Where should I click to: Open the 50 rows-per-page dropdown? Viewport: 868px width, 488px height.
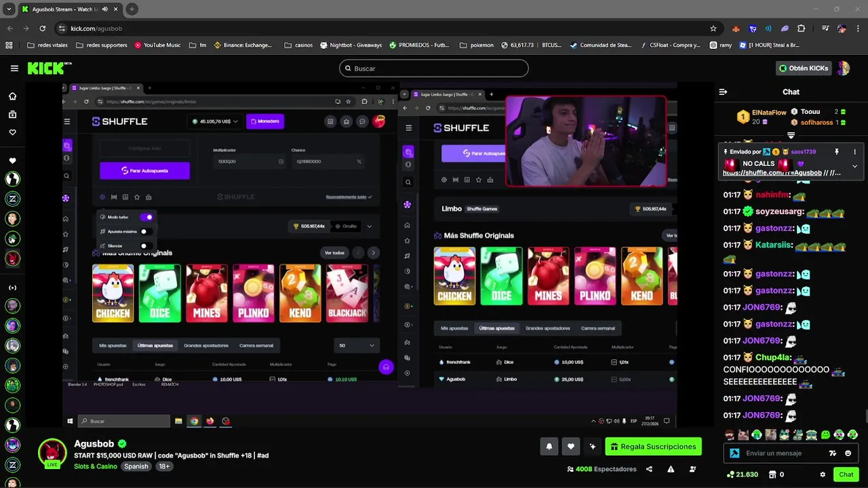pyautogui.click(x=356, y=346)
